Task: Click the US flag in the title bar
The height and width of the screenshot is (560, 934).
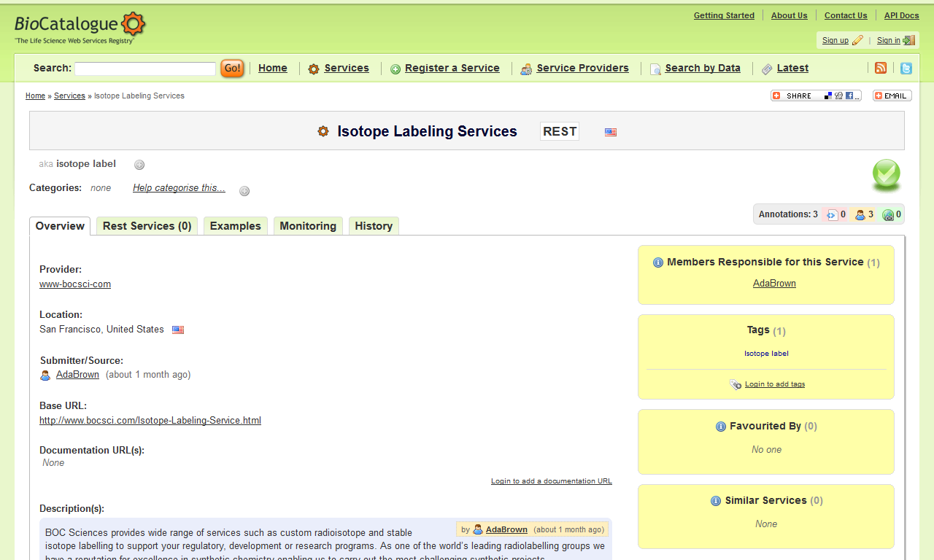Action: (611, 132)
